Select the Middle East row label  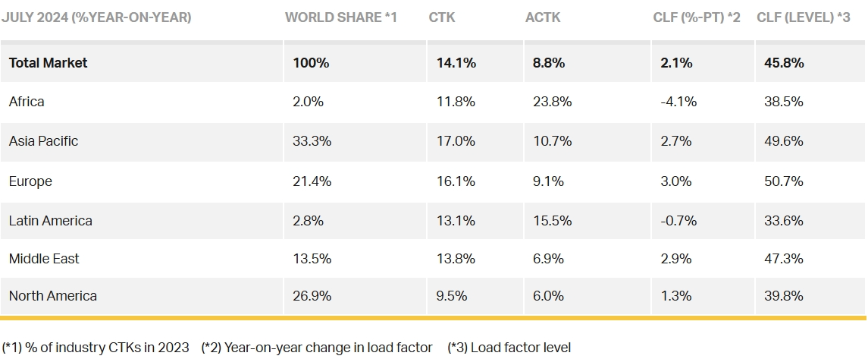point(44,259)
